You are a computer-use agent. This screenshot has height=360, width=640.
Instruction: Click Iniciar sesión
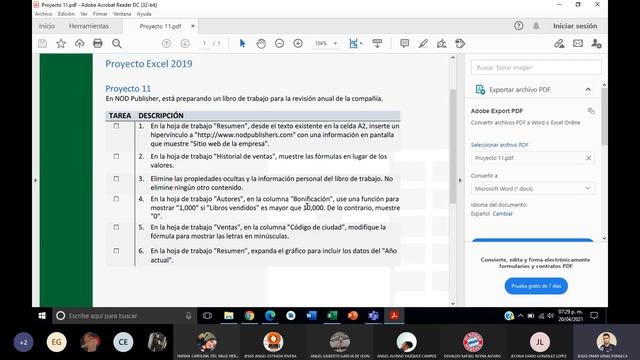click(x=575, y=26)
